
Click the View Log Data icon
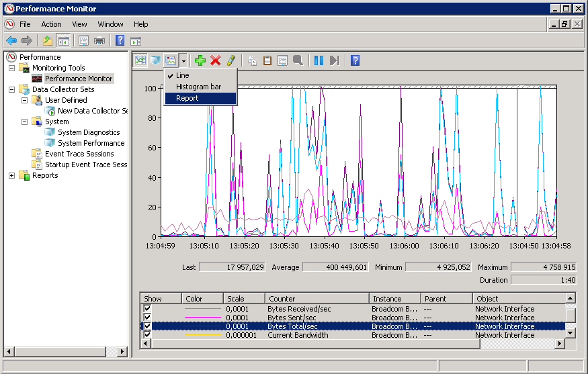click(x=156, y=60)
